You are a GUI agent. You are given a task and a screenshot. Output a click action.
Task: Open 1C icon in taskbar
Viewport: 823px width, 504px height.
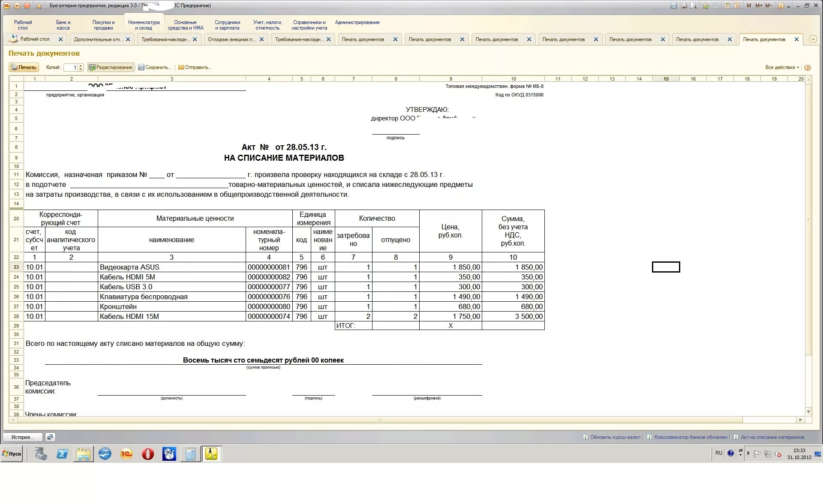126,454
